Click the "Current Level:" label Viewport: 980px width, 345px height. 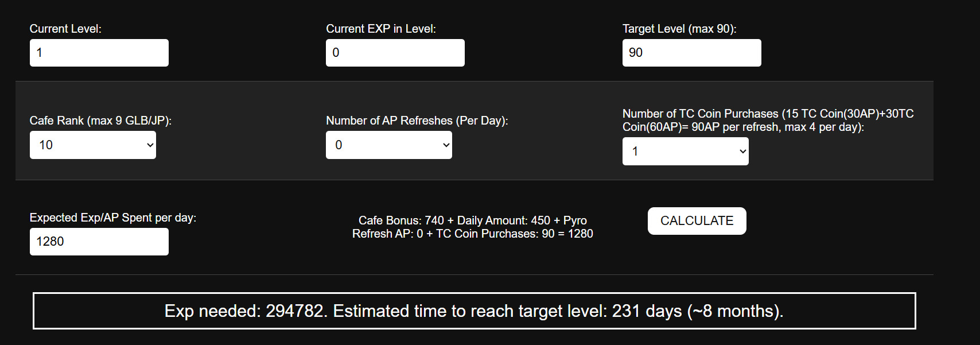[x=65, y=29]
